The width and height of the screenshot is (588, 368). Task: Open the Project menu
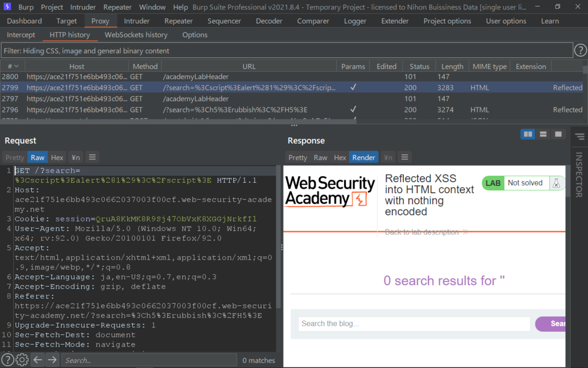pos(52,7)
